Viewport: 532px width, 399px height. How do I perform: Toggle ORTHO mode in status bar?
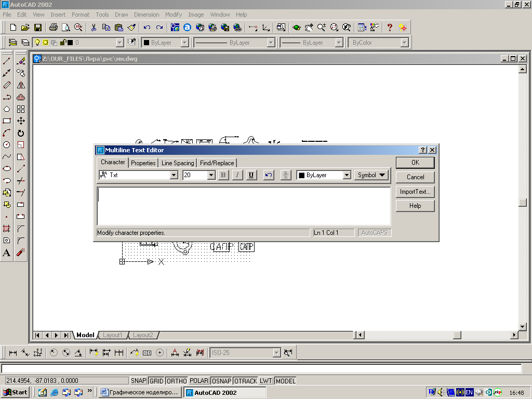pos(177,381)
